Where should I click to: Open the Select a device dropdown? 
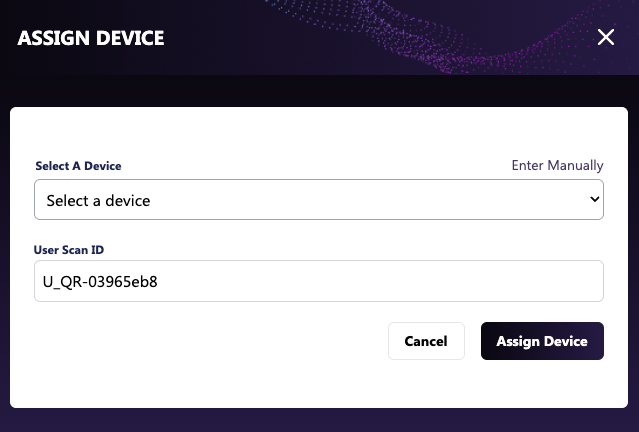(x=318, y=200)
